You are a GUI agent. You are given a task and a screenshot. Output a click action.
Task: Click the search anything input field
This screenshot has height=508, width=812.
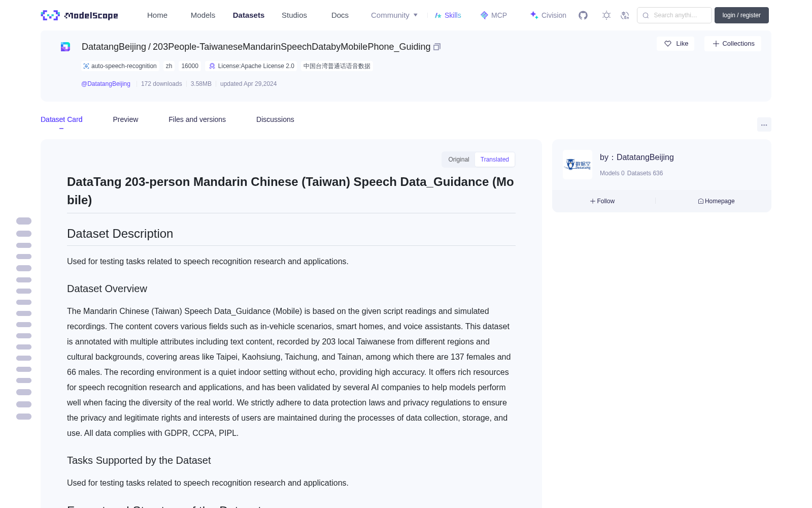click(x=674, y=15)
